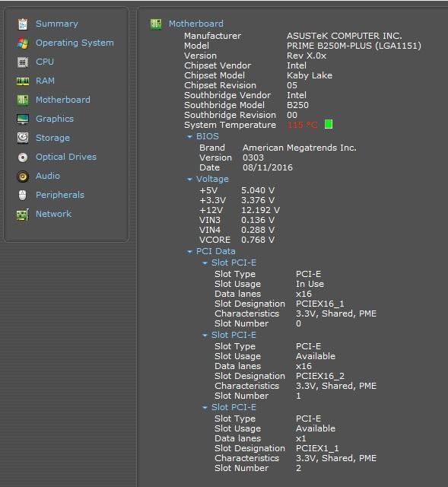
Task: Click the CPU chip icon
Action: (x=23, y=62)
